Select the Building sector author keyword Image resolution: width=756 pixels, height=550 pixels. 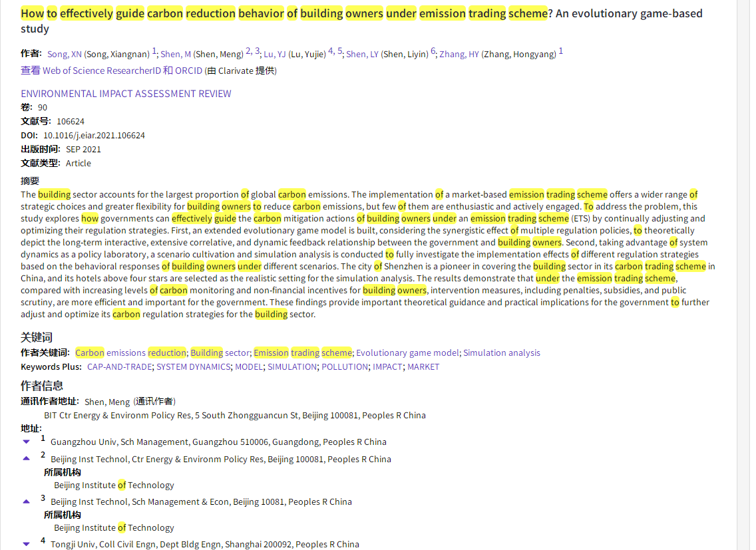[220, 353]
